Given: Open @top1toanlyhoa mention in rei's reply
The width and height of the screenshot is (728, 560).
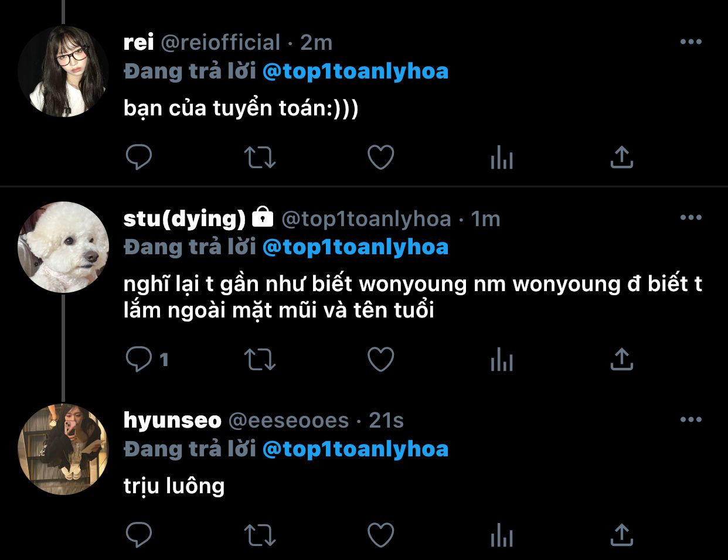Looking at the screenshot, I should click(x=355, y=71).
